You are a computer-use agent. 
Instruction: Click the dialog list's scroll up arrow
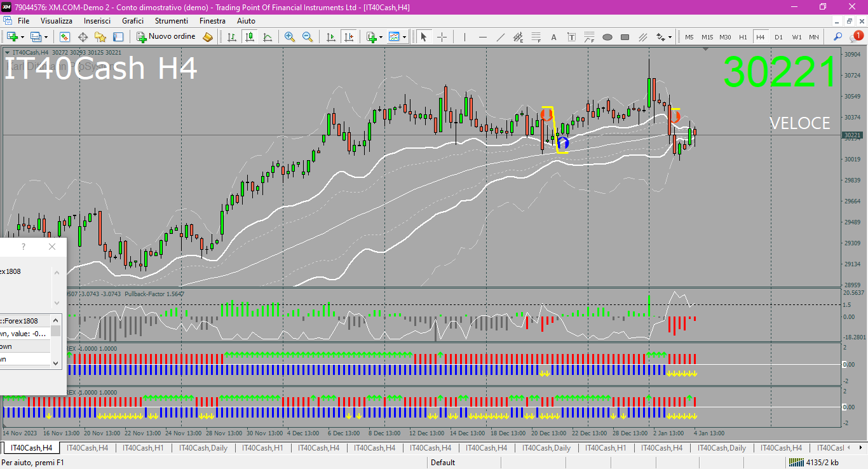pos(56,321)
